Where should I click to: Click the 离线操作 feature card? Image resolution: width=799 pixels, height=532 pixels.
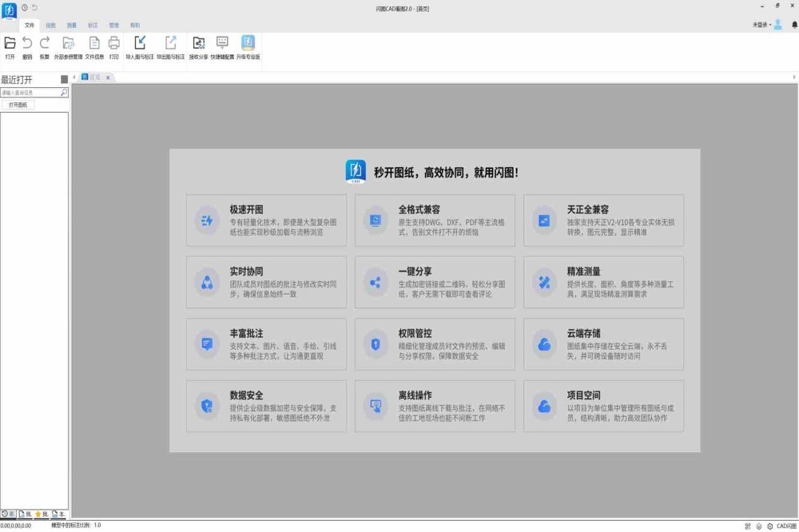tap(435, 406)
